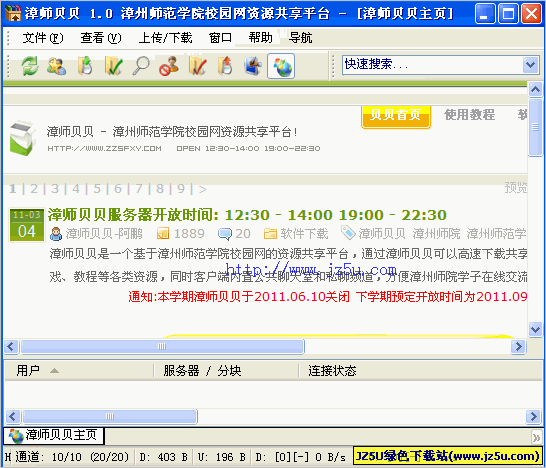Click the next page > arrow link
Viewport: 546px width, 468px height.
(x=202, y=189)
